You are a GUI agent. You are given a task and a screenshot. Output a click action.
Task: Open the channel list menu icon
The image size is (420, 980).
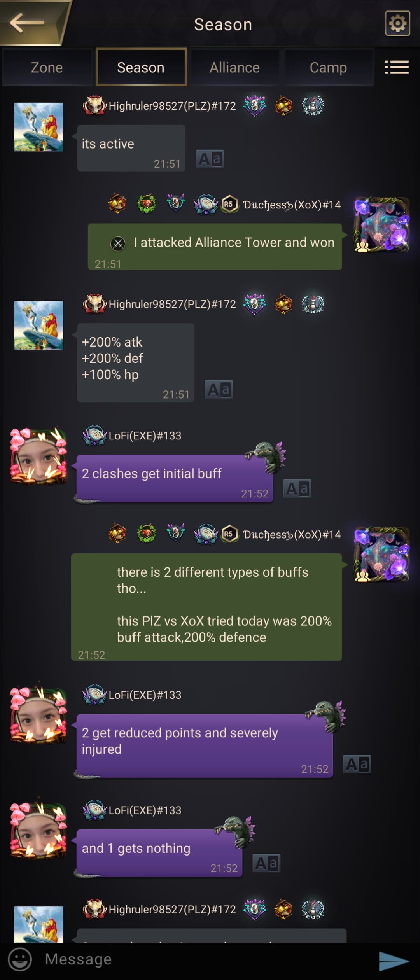pyautogui.click(x=397, y=67)
